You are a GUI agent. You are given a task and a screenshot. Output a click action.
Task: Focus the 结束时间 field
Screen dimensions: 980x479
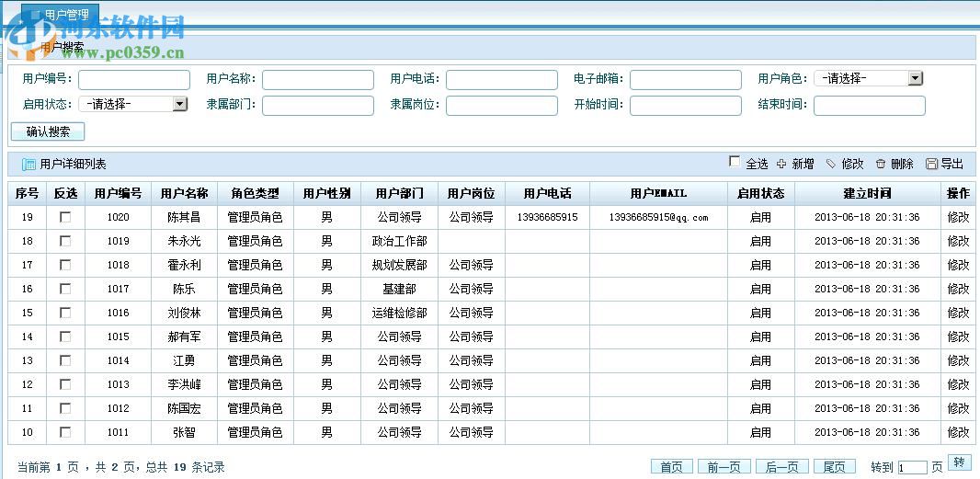tap(870, 105)
